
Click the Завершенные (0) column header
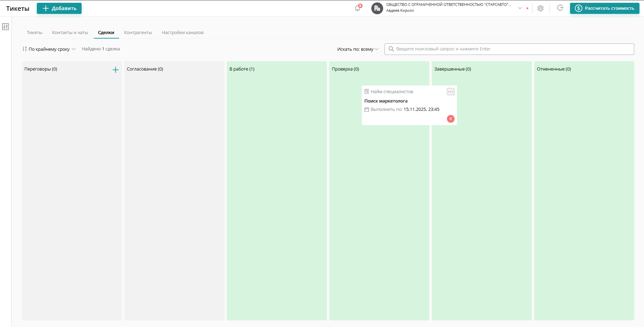tap(453, 69)
